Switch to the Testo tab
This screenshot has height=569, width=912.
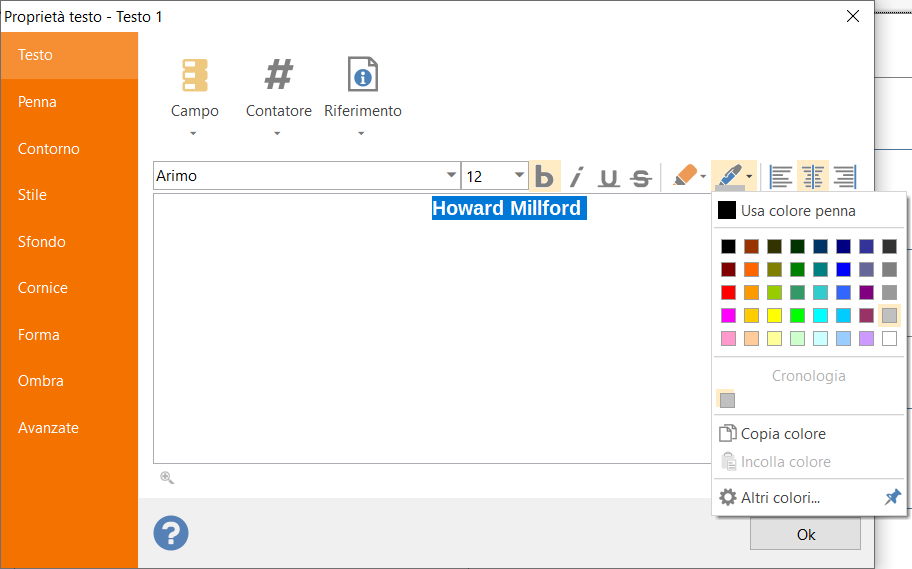coord(69,55)
